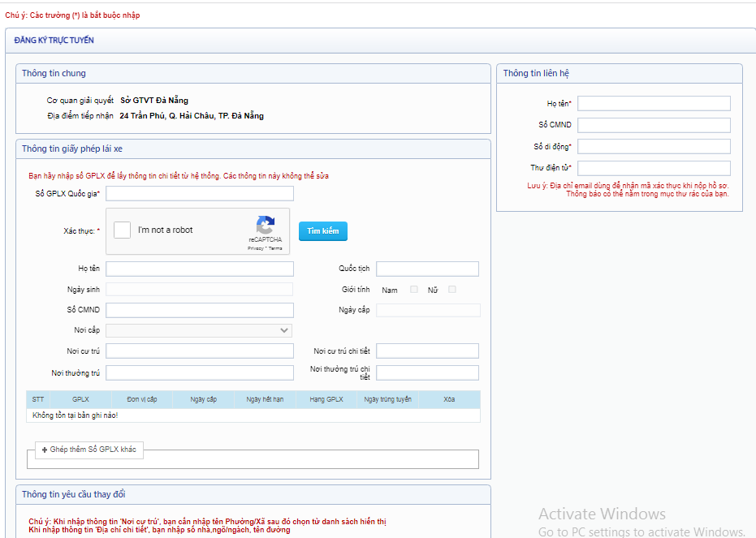Click the Ngày cấp table column header
This screenshot has width=756, height=538.
tap(204, 400)
